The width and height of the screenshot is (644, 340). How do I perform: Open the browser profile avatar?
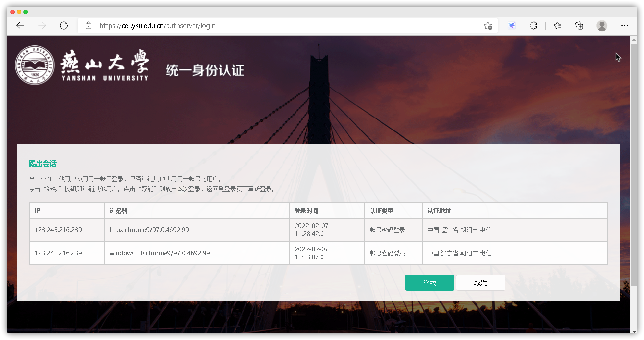pyautogui.click(x=602, y=25)
